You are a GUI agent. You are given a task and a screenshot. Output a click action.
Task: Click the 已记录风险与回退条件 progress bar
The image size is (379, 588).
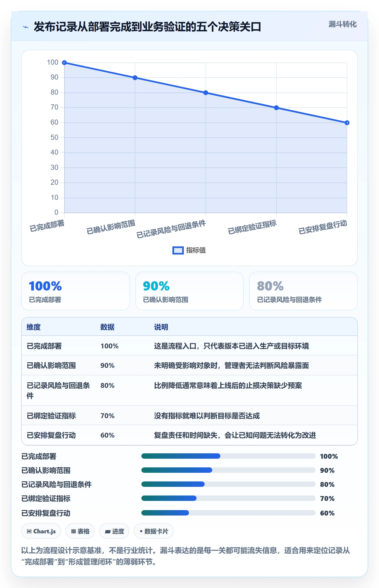228,484
